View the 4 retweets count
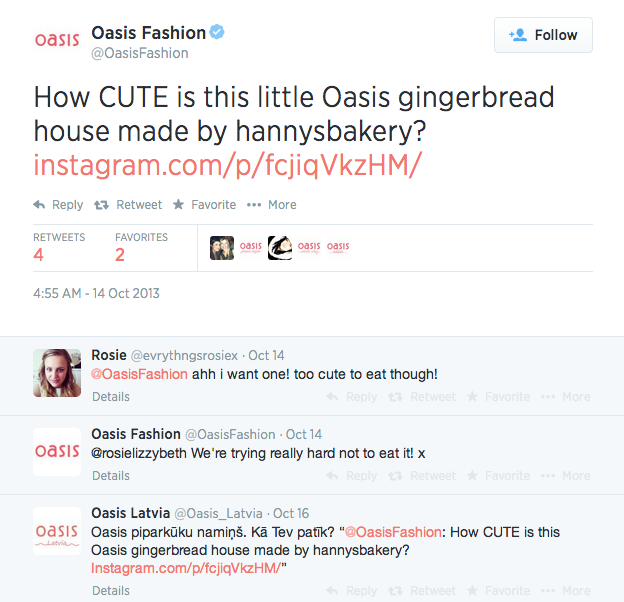Viewport: 624px width, 602px height. point(39,254)
